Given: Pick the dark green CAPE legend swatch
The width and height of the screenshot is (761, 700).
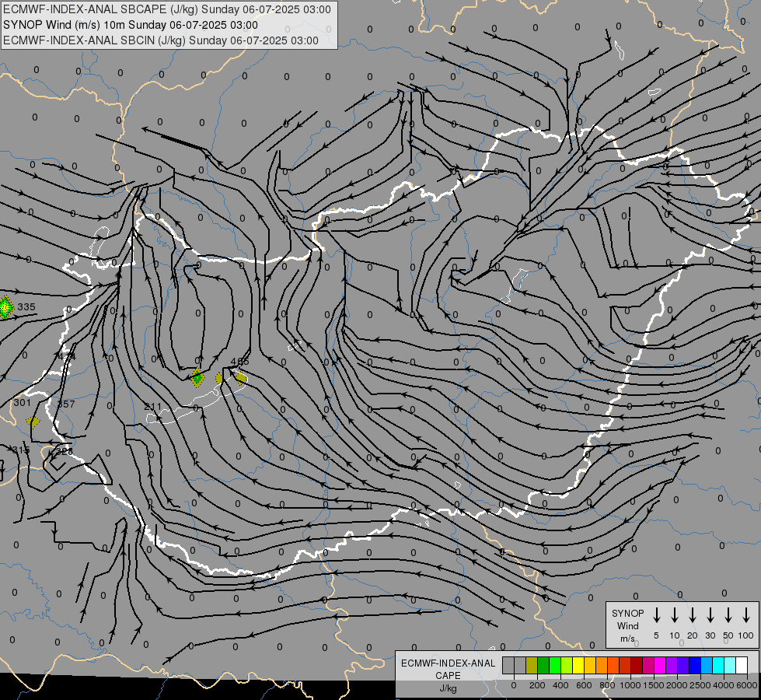Looking at the screenshot, I should pos(543,665).
